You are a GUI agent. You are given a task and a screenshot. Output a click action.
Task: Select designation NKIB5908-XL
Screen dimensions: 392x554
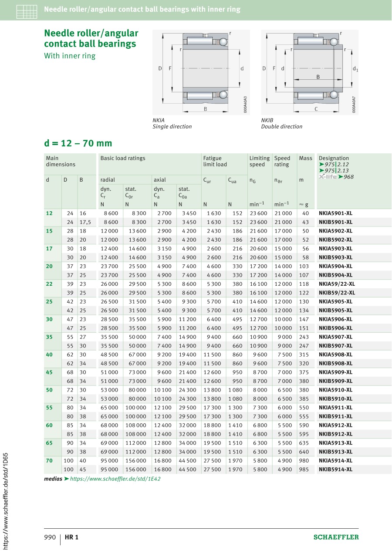coord(335,363)
